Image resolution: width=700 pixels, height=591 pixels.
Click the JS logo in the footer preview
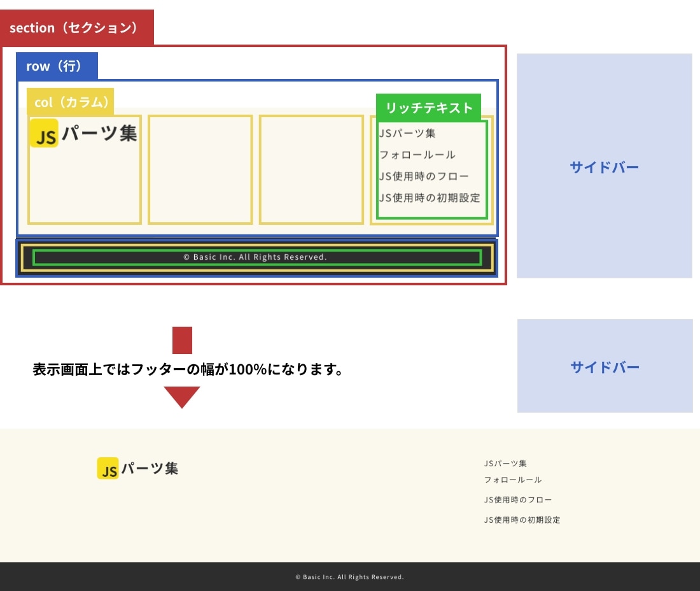pyautogui.click(x=108, y=468)
